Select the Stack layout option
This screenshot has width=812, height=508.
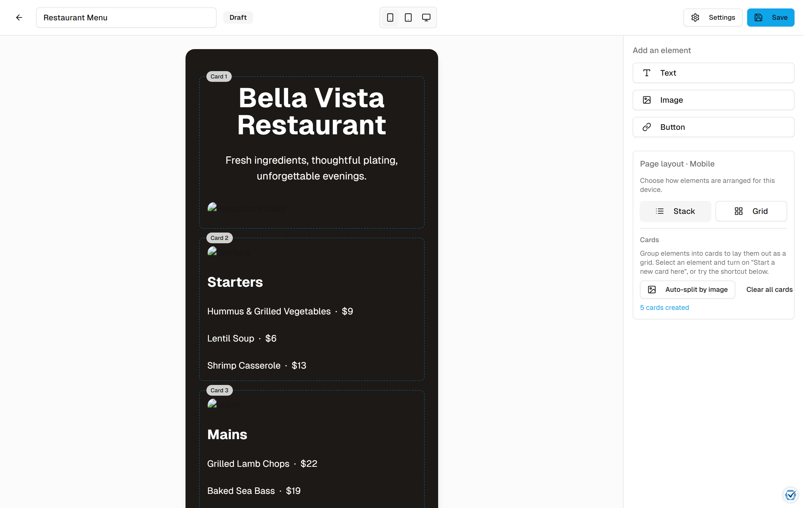tap(675, 211)
